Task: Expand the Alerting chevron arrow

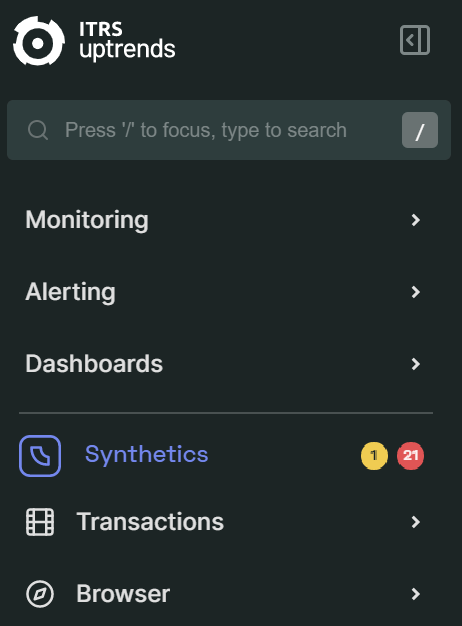Action: click(416, 292)
